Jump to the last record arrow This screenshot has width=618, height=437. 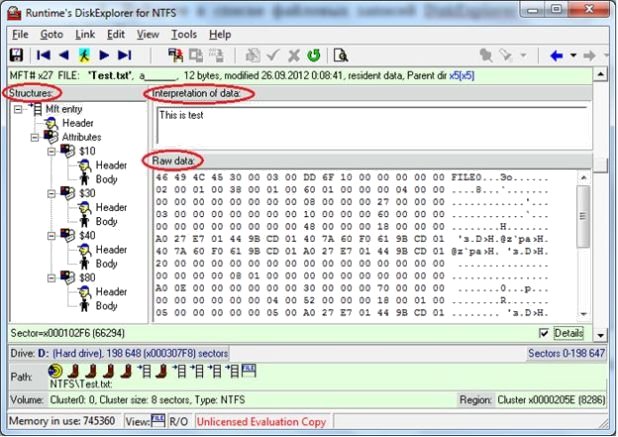pos(125,56)
